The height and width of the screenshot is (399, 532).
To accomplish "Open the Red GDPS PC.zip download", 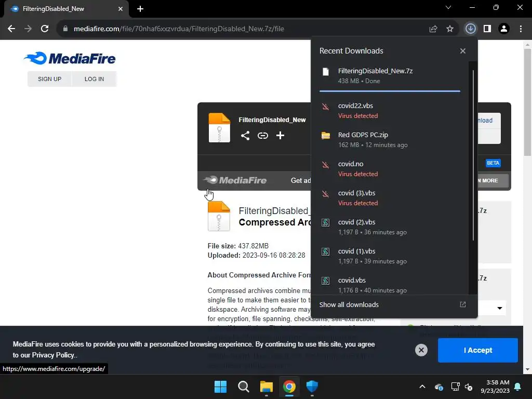I will point(390,140).
